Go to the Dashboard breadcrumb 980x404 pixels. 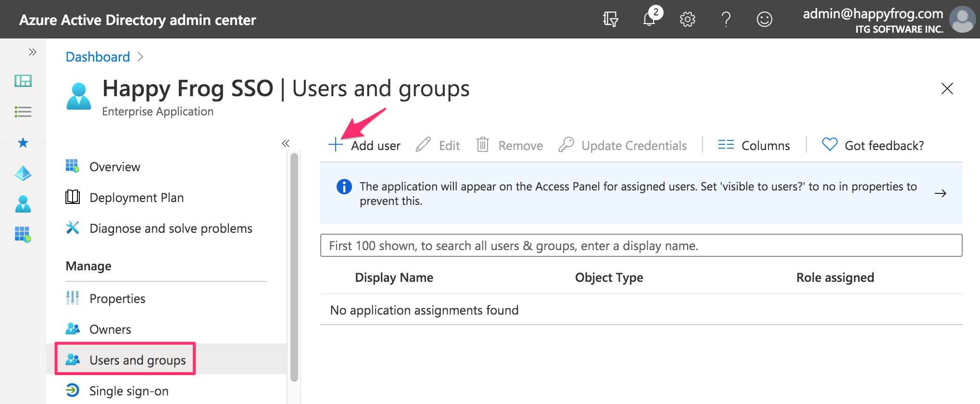click(98, 57)
